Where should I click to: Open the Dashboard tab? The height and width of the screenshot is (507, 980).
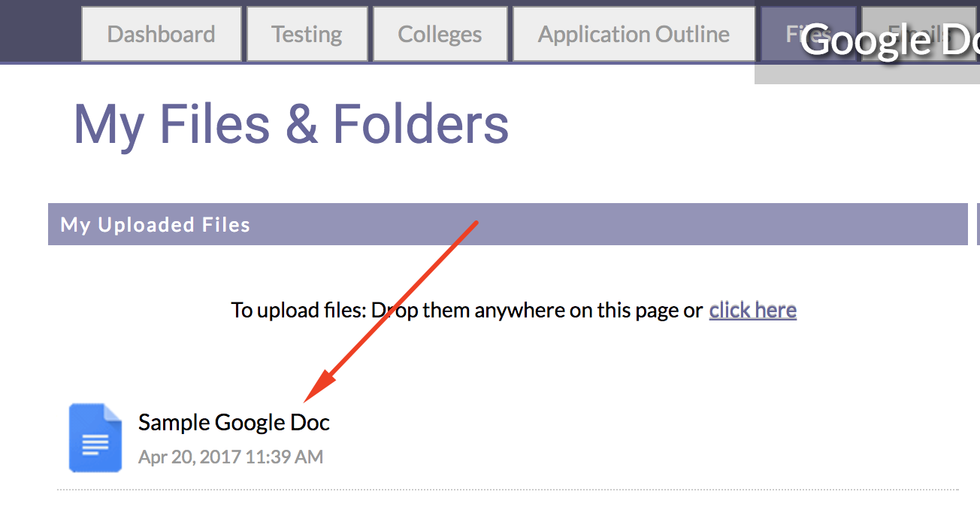[x=161, y=34]
